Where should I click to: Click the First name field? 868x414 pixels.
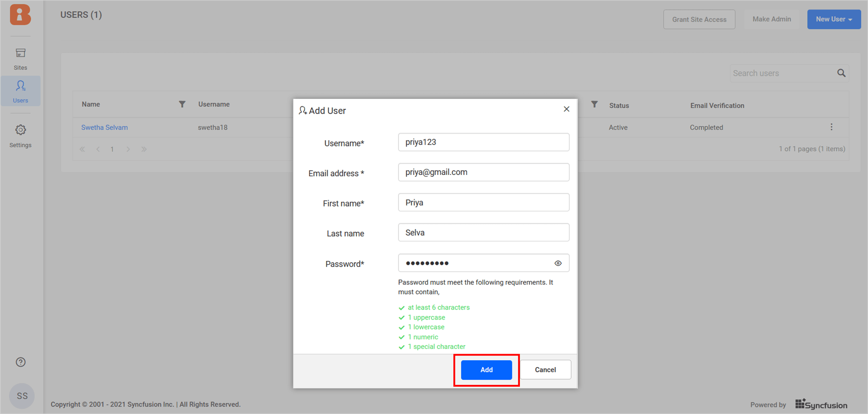click(483, 202)
